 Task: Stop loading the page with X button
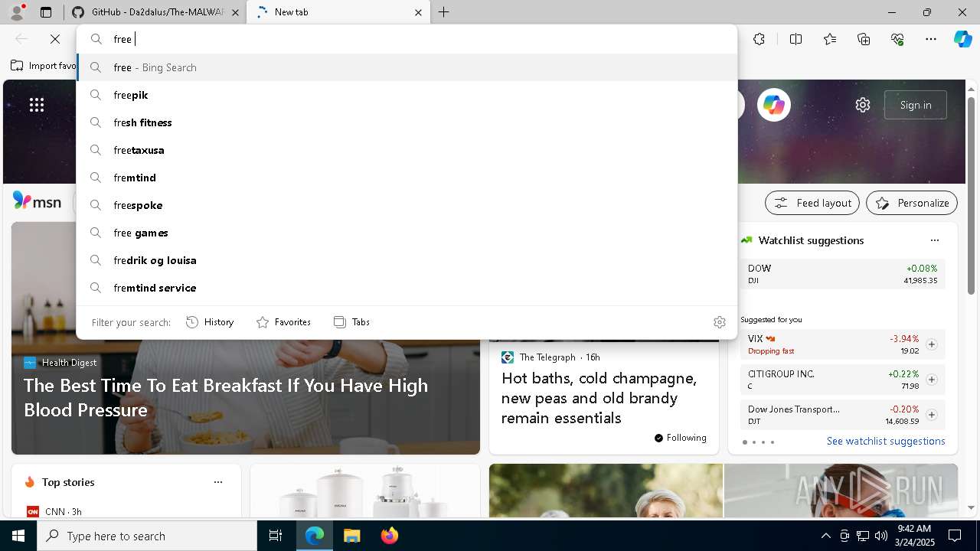[55, 39]
